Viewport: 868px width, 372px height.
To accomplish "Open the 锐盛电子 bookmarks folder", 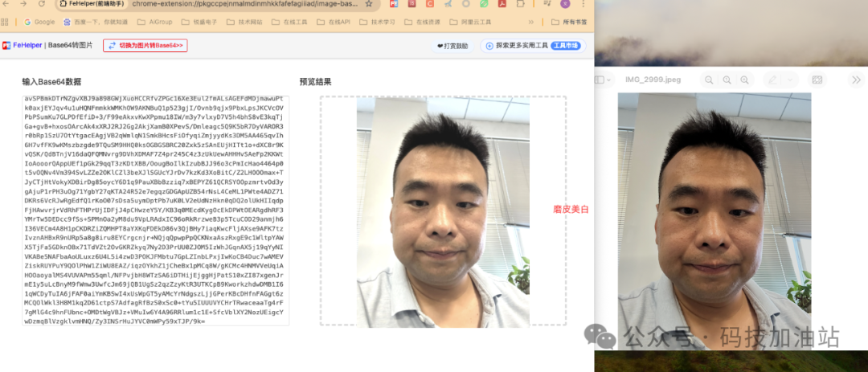I will point(199,22).
